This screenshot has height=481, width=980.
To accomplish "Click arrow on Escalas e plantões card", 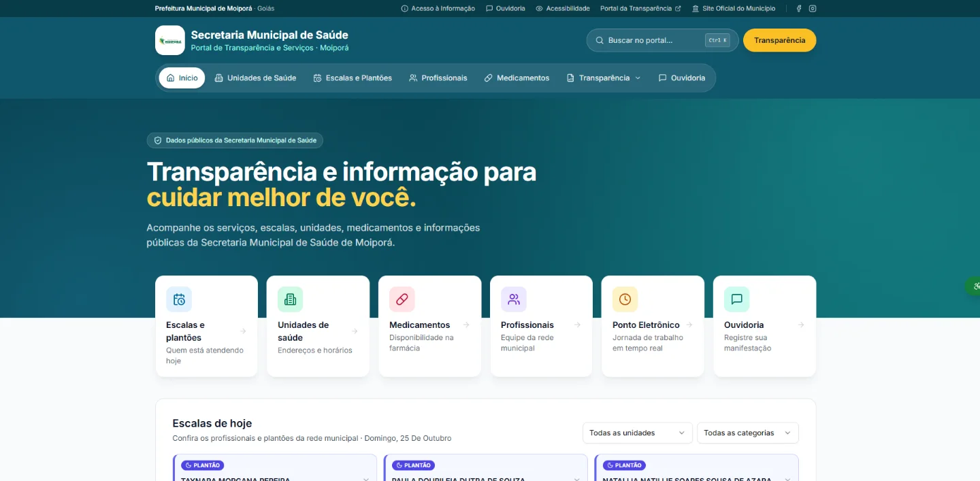I will click(243, 331).
